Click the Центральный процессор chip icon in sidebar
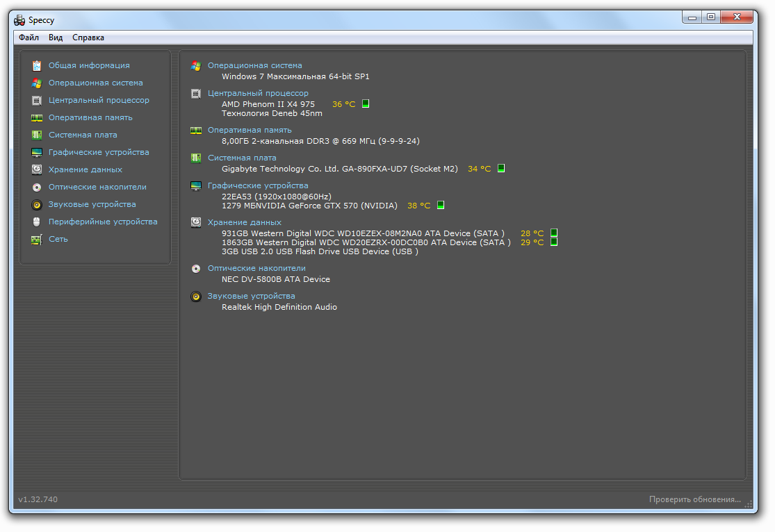 coord(37,100)
